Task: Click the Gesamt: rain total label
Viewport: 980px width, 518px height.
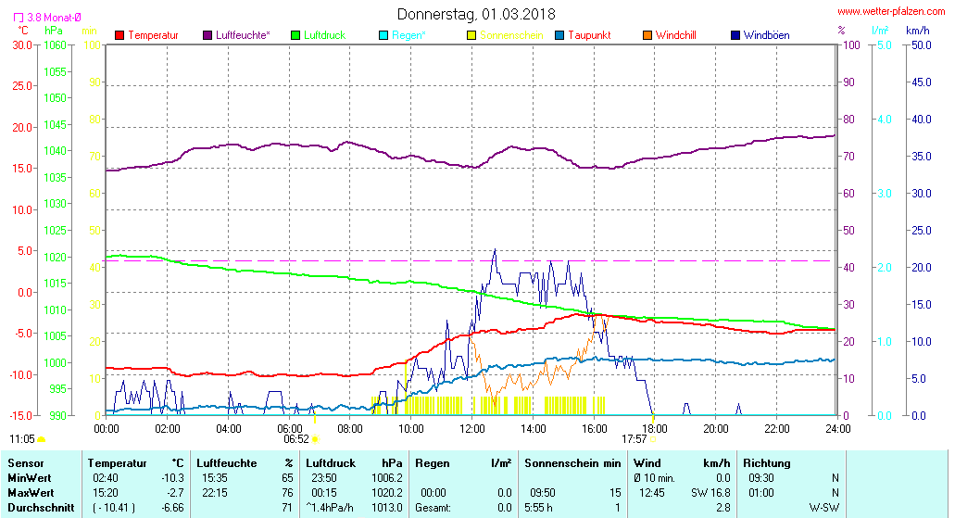Action: (433, 508)
